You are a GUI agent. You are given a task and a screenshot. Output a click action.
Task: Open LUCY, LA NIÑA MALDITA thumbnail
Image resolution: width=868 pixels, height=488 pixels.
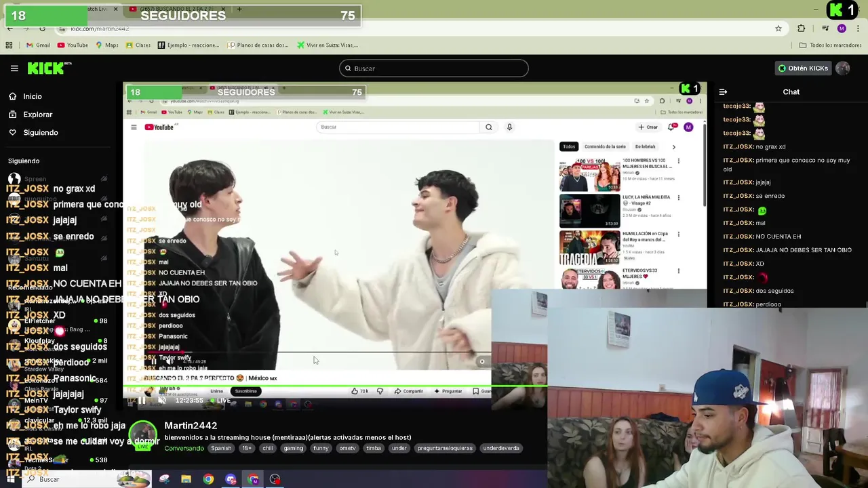pos(589,211)
